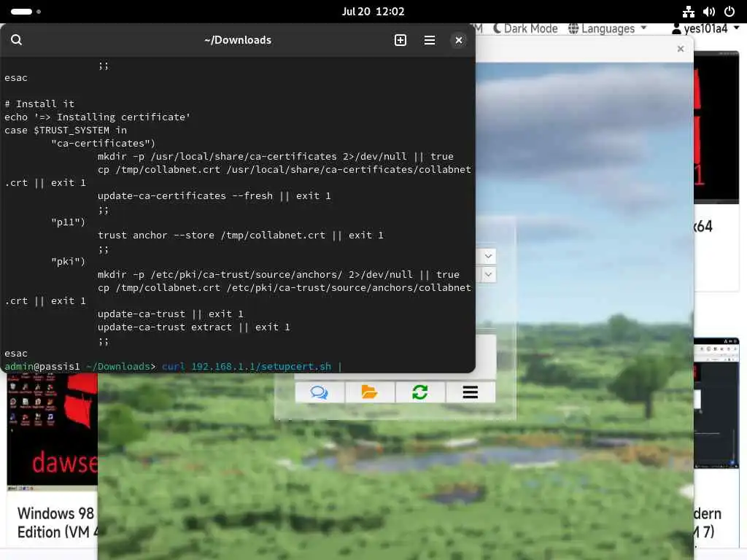The width and height of the screenshot is (747, 560).
Task: Open a new terminal tab with the plus icon
Action: tap(400, 40)
